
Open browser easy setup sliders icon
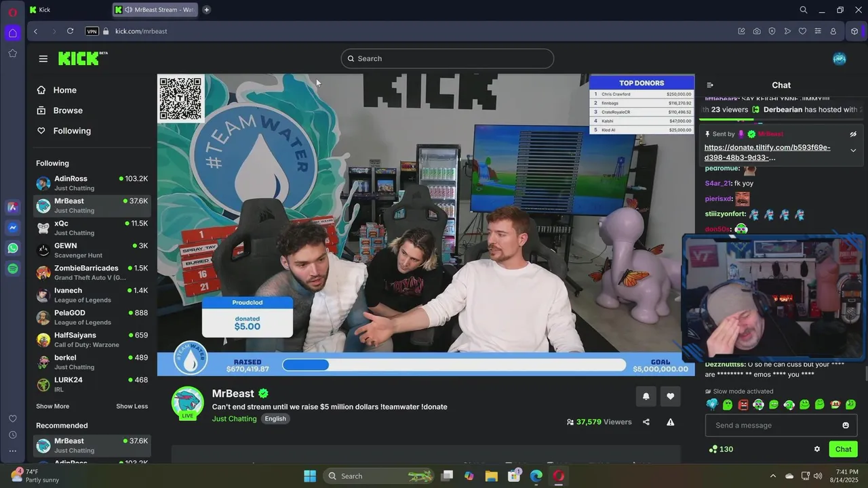click(x=818, y=31)
